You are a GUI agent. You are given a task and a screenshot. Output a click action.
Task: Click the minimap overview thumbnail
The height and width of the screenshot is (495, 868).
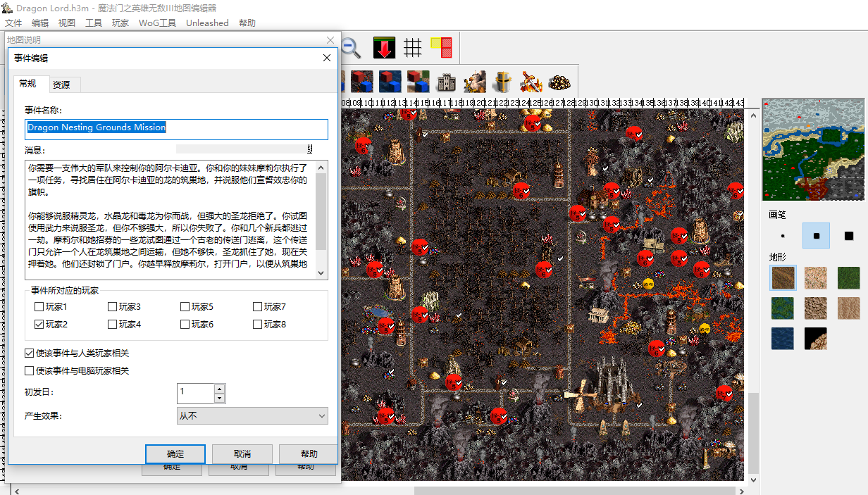pyautogui.click(x=812, y=150)
